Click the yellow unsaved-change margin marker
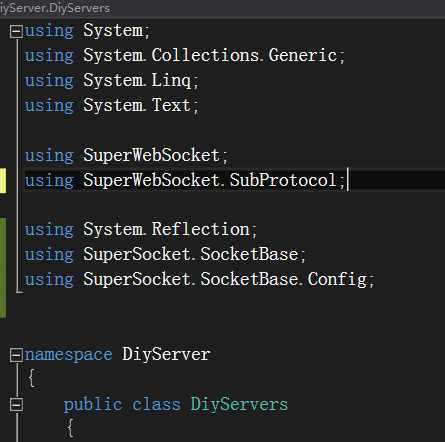 (3, 181)
